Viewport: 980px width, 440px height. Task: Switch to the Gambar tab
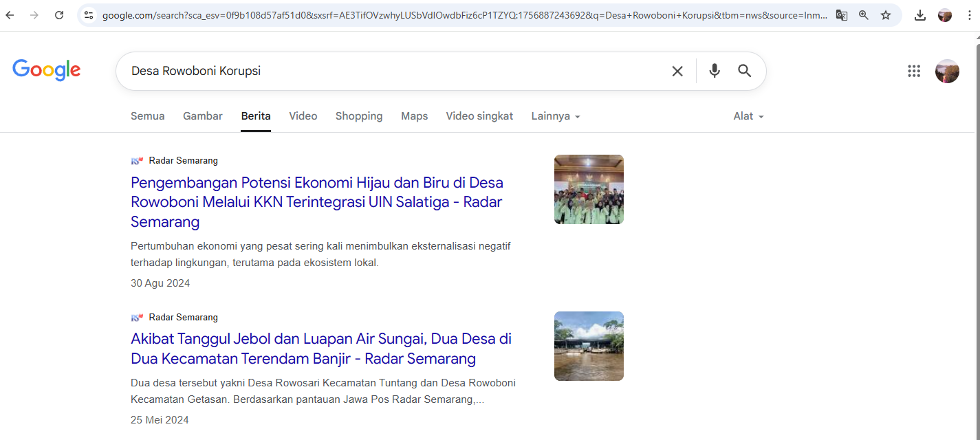point(203,116)
